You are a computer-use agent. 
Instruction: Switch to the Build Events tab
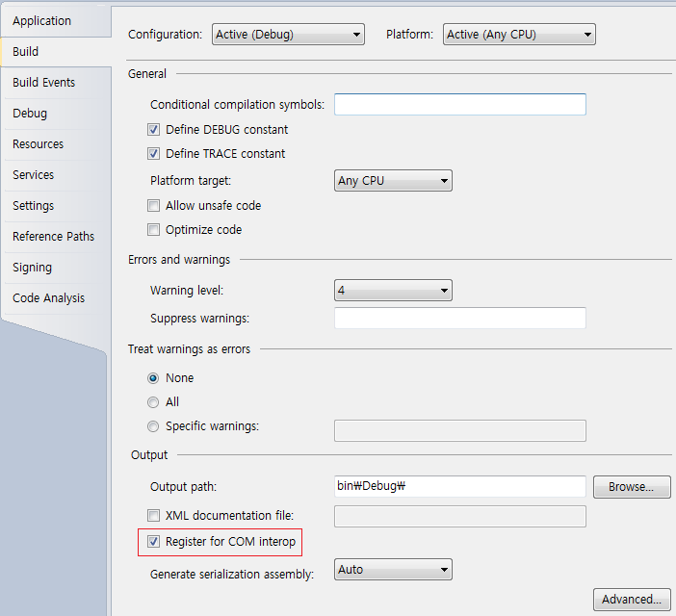56,82
